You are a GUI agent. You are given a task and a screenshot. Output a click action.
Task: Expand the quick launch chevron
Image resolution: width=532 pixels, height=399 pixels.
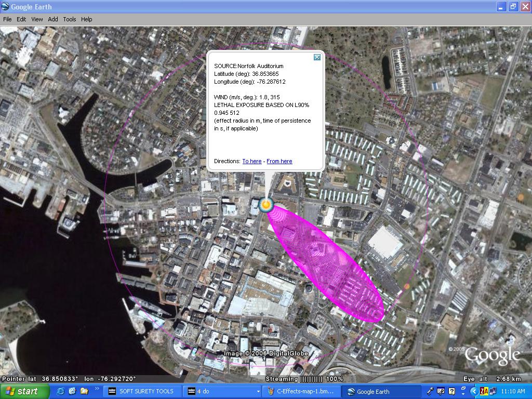(x=97, y=389)
